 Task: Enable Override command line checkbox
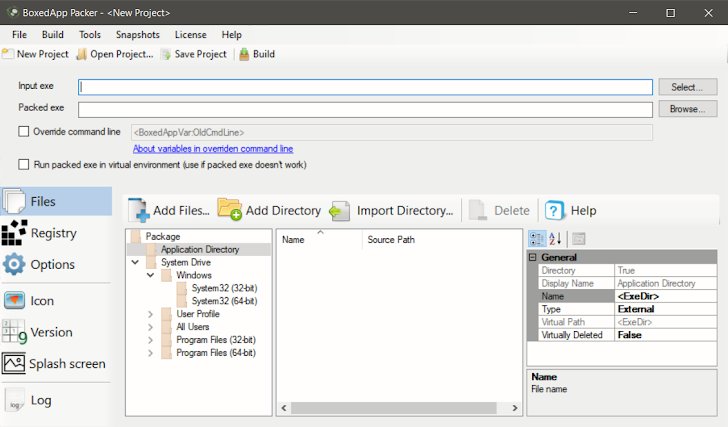pyautogui.click(x=24, y=131)
